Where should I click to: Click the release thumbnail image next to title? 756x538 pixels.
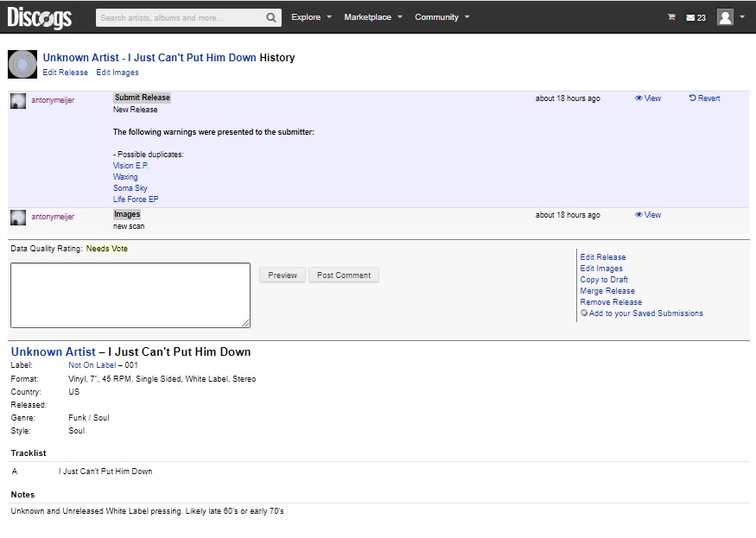coord(22,64)
